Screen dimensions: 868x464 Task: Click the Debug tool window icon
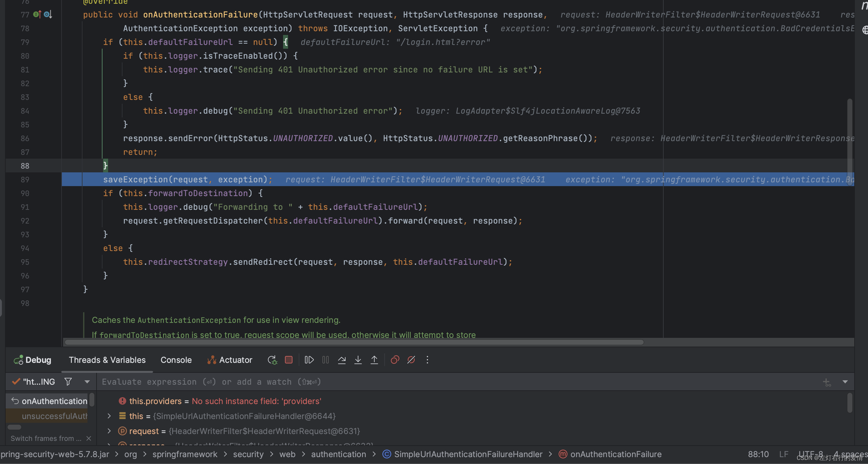point(18,360)
